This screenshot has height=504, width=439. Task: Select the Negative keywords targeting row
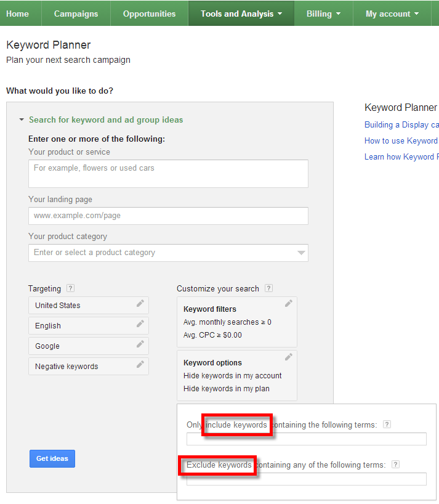tap(89, 367)
